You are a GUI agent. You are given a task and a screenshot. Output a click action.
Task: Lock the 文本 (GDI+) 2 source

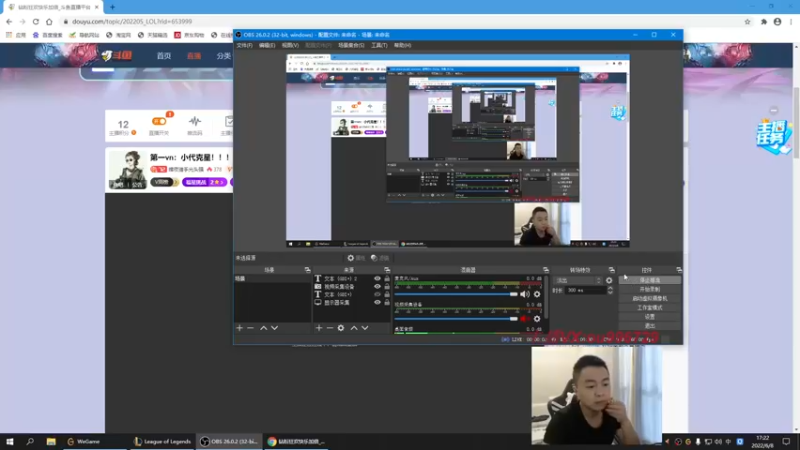click(x=387, y=279)
